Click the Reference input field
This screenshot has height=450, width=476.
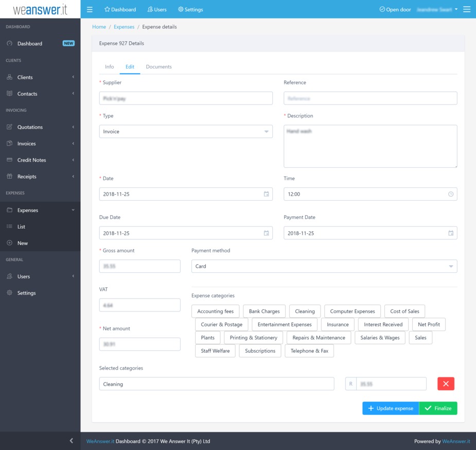pos(371,98)
